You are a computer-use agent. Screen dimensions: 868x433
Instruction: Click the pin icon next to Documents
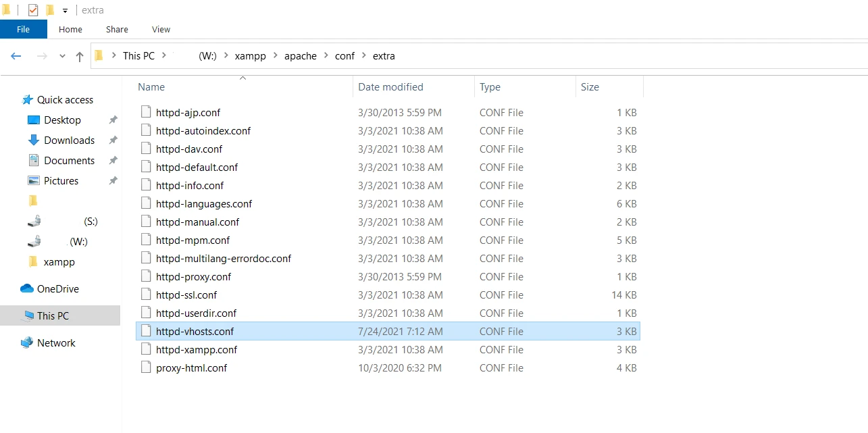click(x=113, y=160)
